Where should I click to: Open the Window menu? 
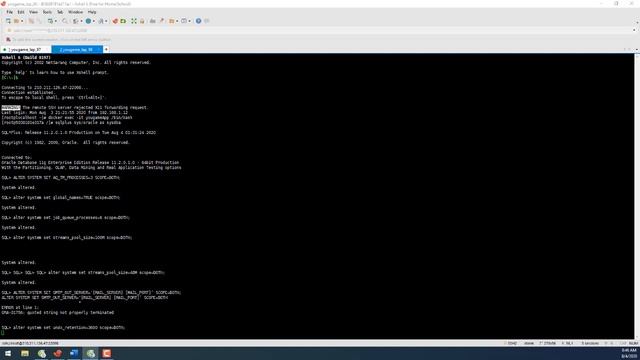(76, 12)
